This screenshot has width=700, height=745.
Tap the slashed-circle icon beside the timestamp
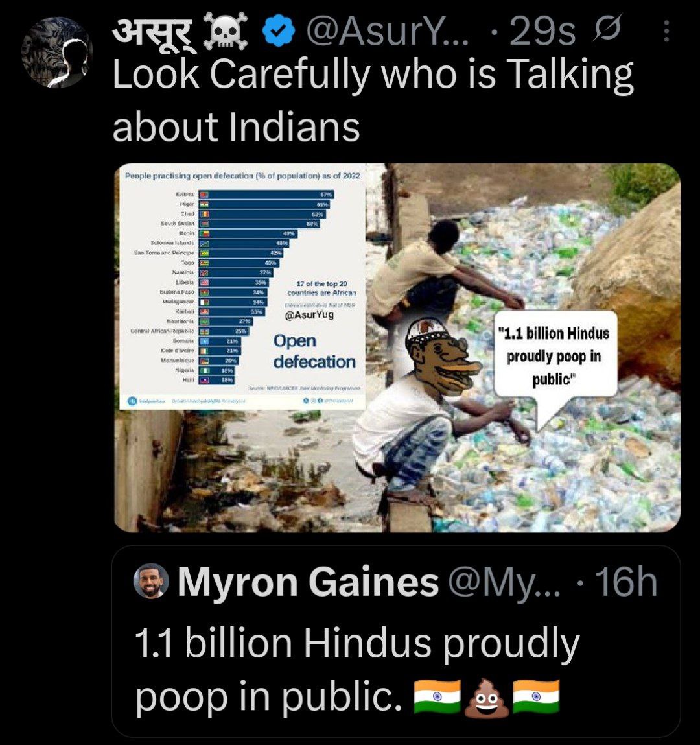point(607,31)
